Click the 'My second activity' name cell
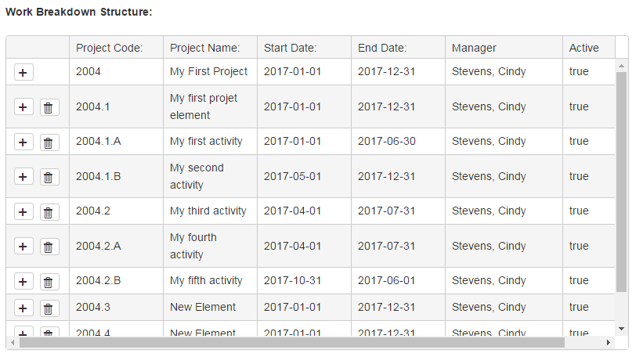 point(197,176)
